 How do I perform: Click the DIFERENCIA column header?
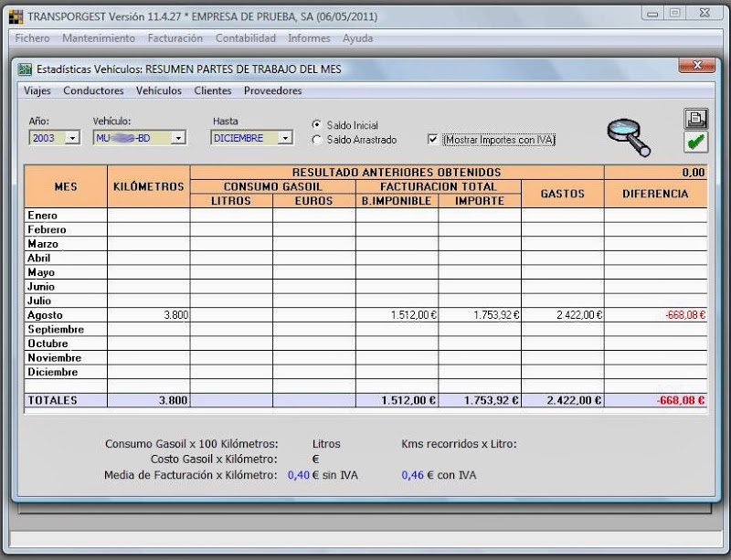[655, 194]
